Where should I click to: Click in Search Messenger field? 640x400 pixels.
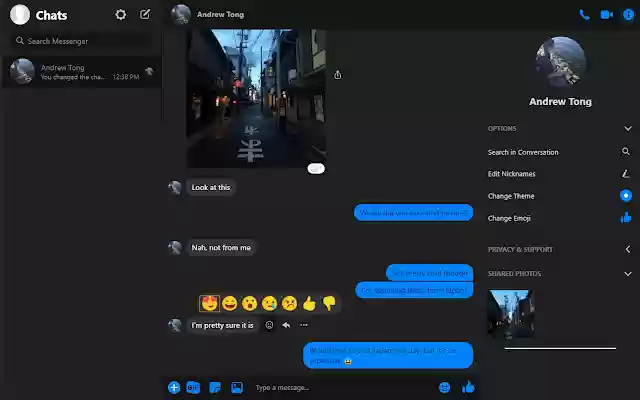(x=81, y=41)
